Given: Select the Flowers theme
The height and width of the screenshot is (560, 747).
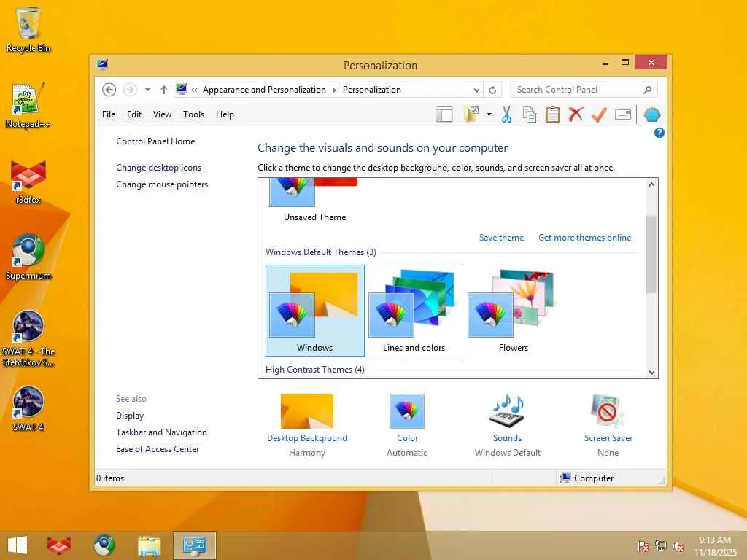Looking at the screenshot, I should click(x=513, y=311).
